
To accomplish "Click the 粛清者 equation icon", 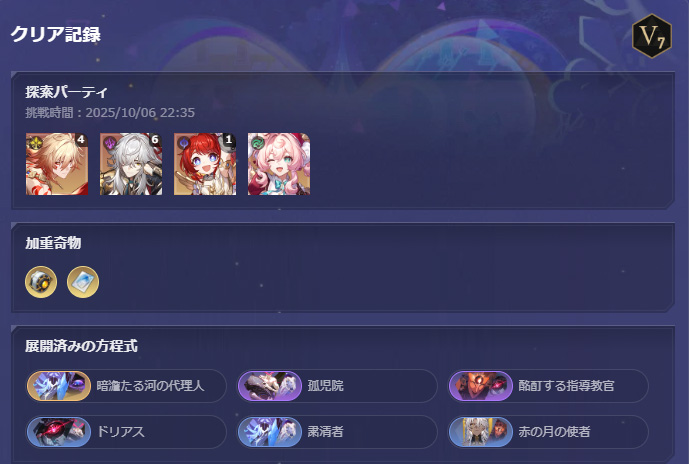I will (269, 432).
